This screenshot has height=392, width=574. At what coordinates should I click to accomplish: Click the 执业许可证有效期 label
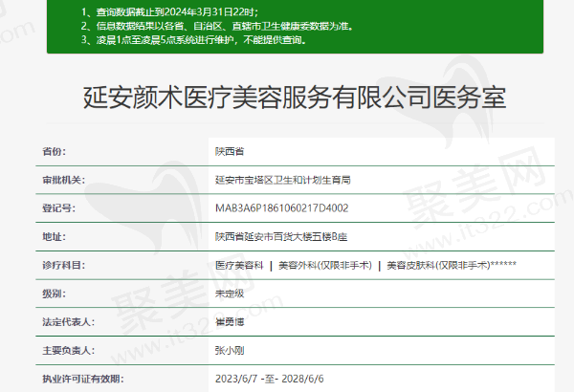click(x=83, y=379)
